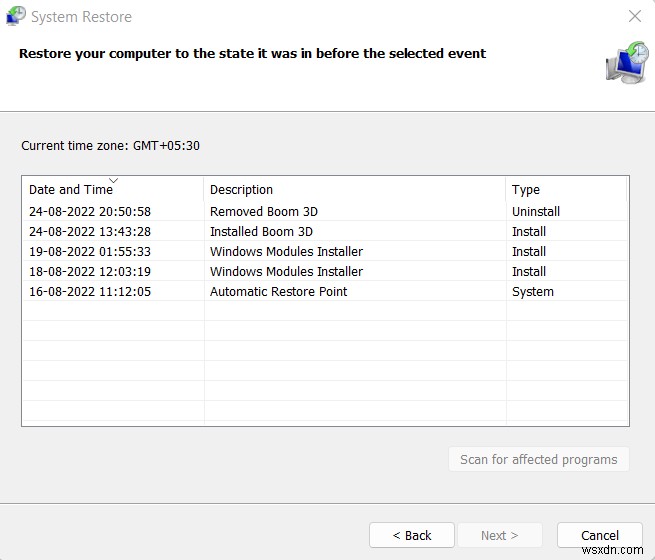Select the 18-08-2022 Windows Modules Installer entry

coord(286,272)
